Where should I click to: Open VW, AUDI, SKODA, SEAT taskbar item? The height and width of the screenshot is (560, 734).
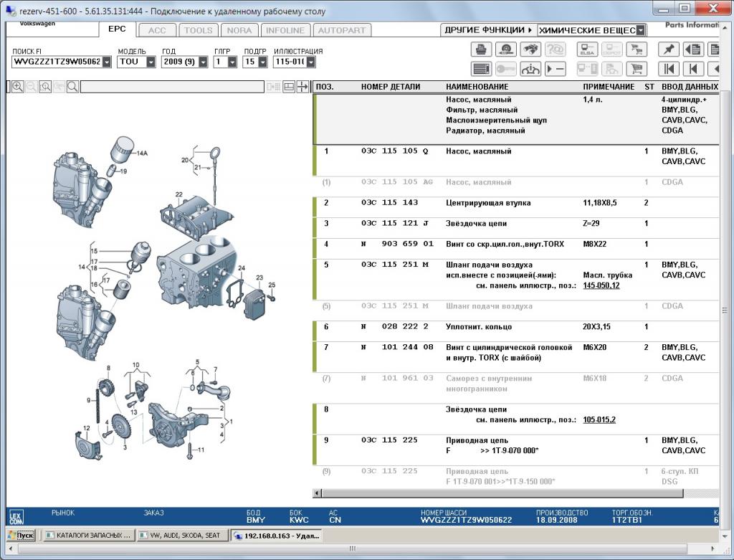(183, 535)
